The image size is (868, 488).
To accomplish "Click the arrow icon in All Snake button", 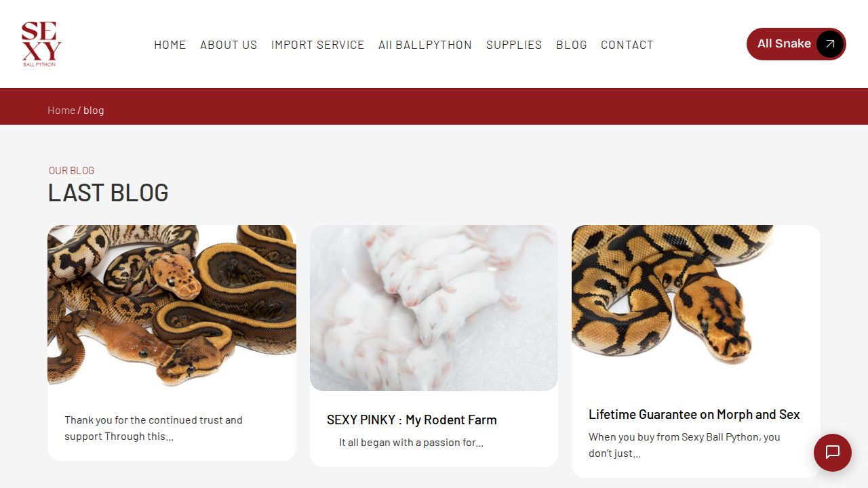I will 830,44.
